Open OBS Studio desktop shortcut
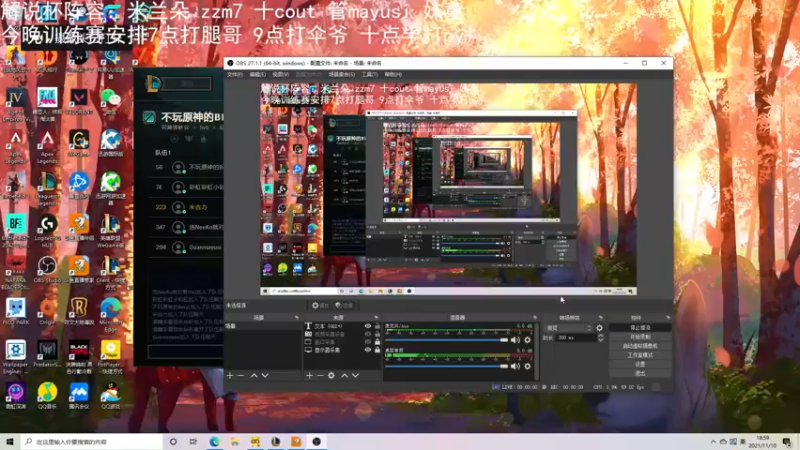 [x=47, y=270]
